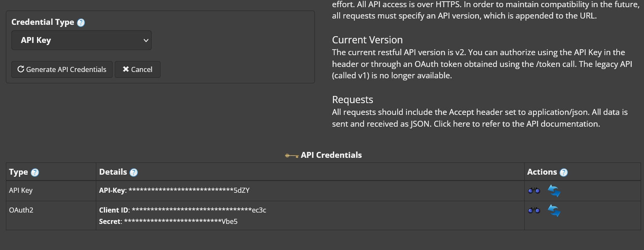Regenerate OAuth2 credentials with blue arrows icon

pyautogui.click(x=554, y=210)
